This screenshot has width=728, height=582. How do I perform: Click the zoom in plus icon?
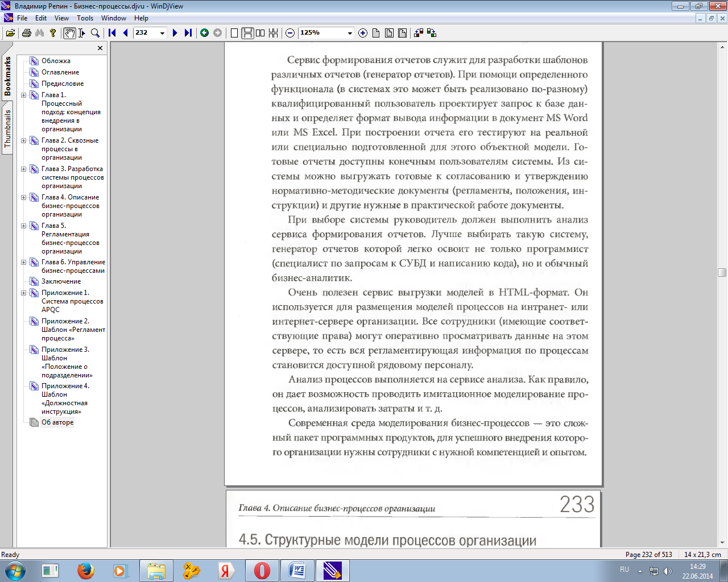tap(363, 33)
